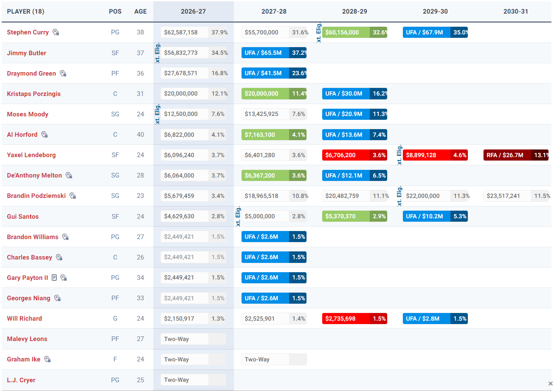Click the location-lock icon next to Draymond Green
This screenshot has height=392, width=554.
coord(63,73)
